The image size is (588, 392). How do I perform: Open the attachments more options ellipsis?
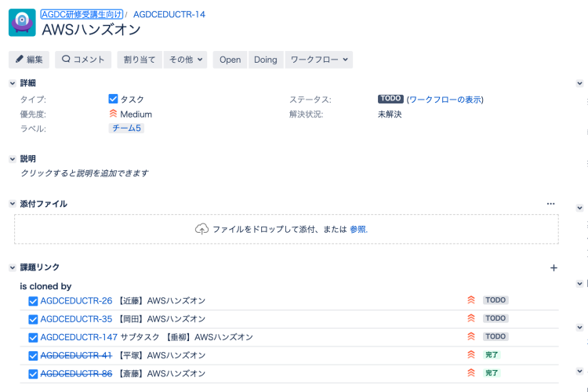[550, 204]
